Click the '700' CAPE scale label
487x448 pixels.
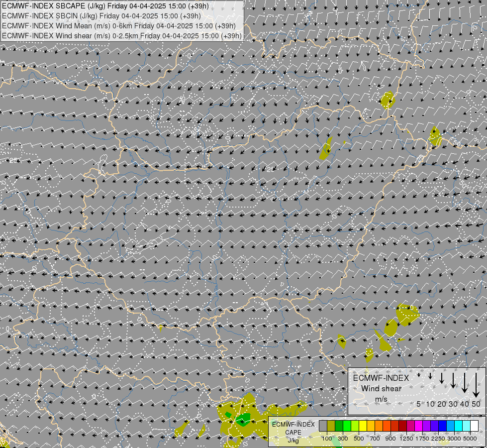click(x=375, y=439)
